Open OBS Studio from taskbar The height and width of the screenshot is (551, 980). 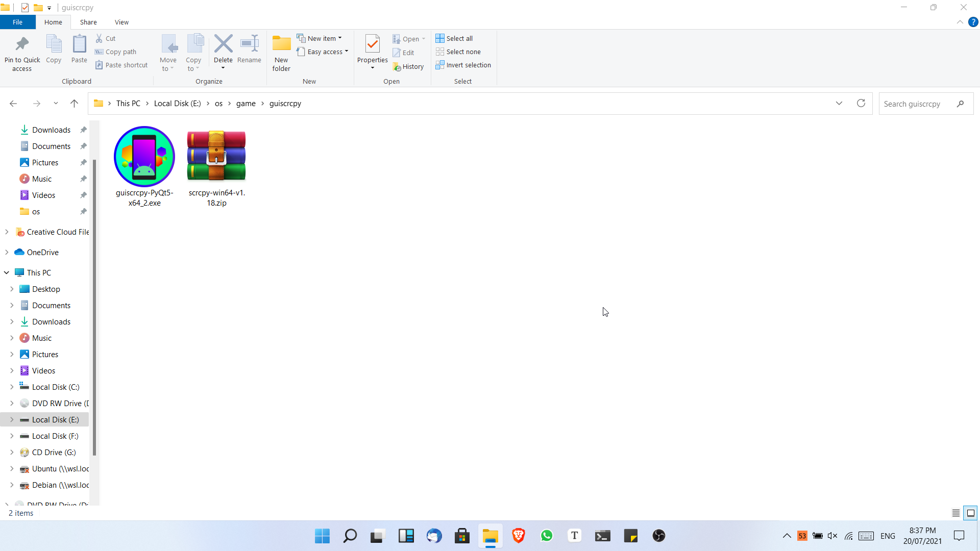pyautogui.click(x=659, y=536)
